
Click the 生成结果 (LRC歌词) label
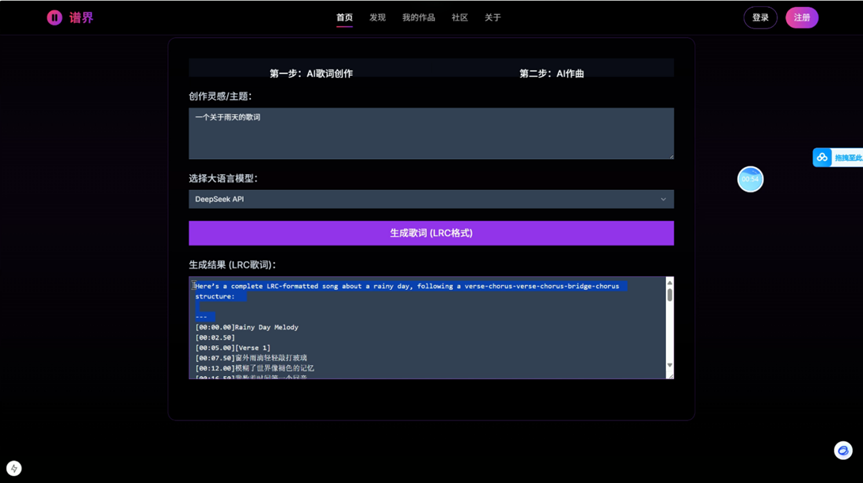click(232, 265)
